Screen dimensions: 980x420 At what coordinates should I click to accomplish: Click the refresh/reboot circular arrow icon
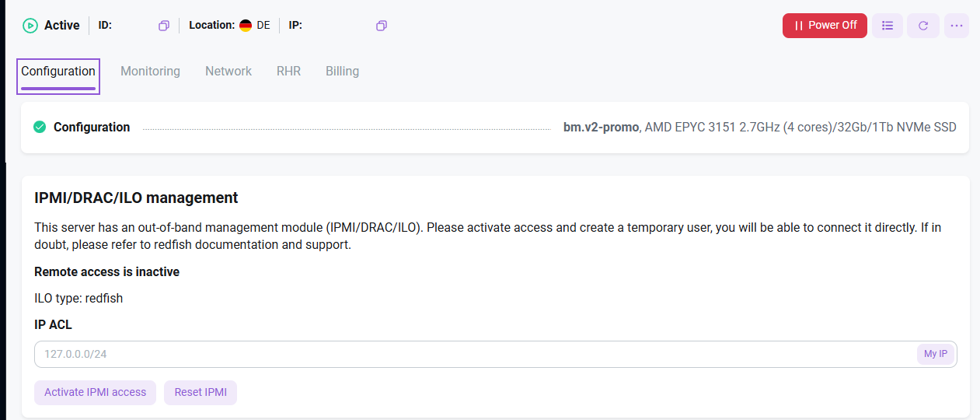point(923,26)
